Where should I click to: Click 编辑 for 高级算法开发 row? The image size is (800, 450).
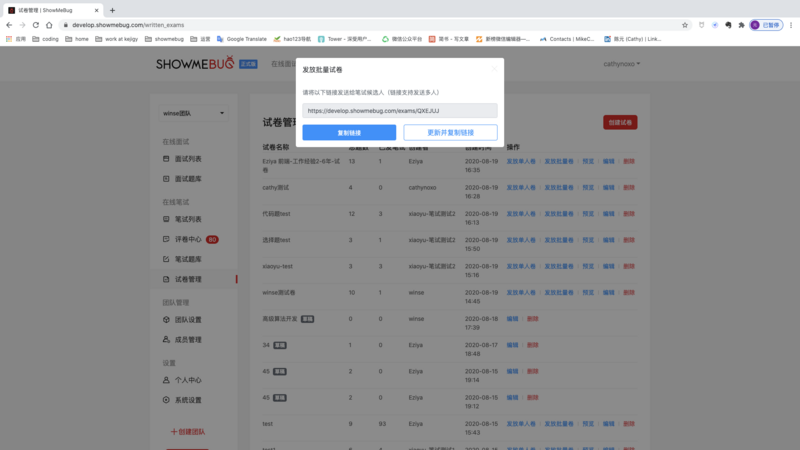512,319
